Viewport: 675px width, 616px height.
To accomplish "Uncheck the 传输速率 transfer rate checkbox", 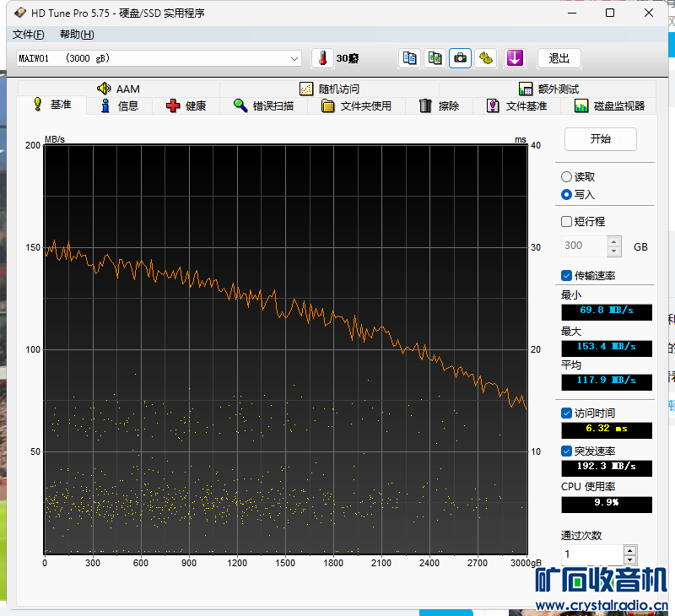I will click(567, 276).
